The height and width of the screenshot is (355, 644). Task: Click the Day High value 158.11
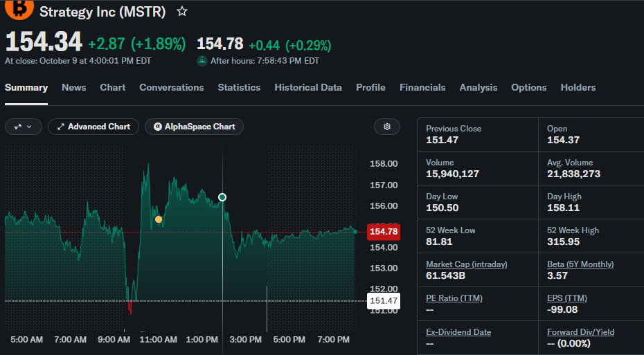563,208
